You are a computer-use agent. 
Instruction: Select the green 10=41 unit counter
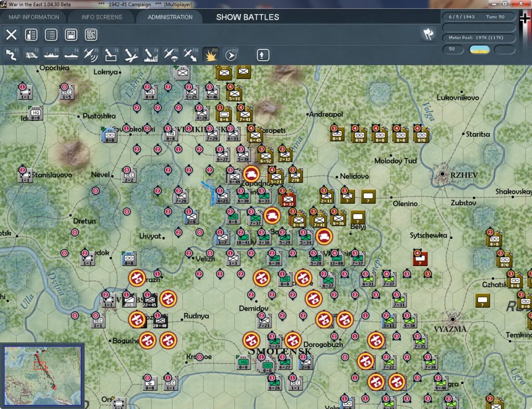[x=243, y=238]
